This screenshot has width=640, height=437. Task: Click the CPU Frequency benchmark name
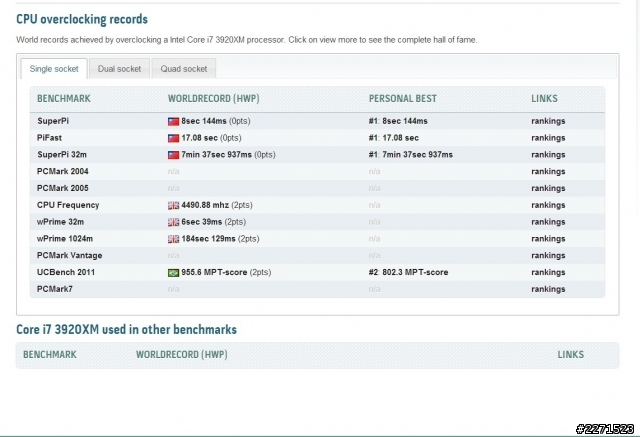pos(68,205)
